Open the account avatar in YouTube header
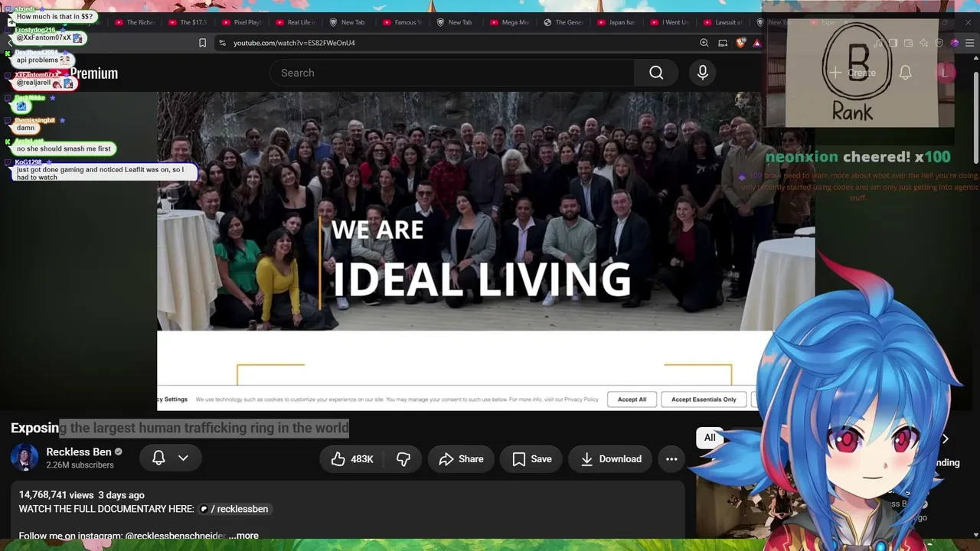The image size is (980, 551). (x=944, y=73)
